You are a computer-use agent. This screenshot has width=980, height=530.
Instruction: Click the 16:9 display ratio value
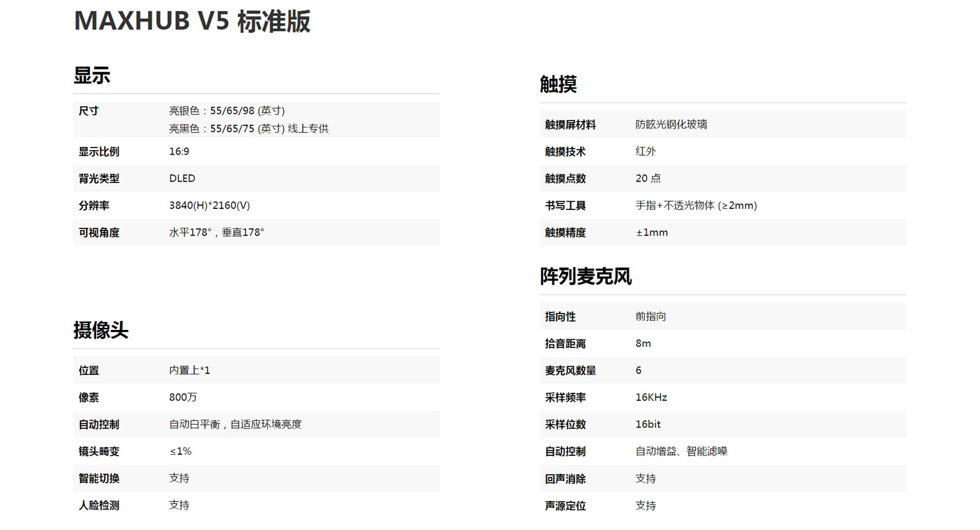pyautogui.click(x=179, y=152)
